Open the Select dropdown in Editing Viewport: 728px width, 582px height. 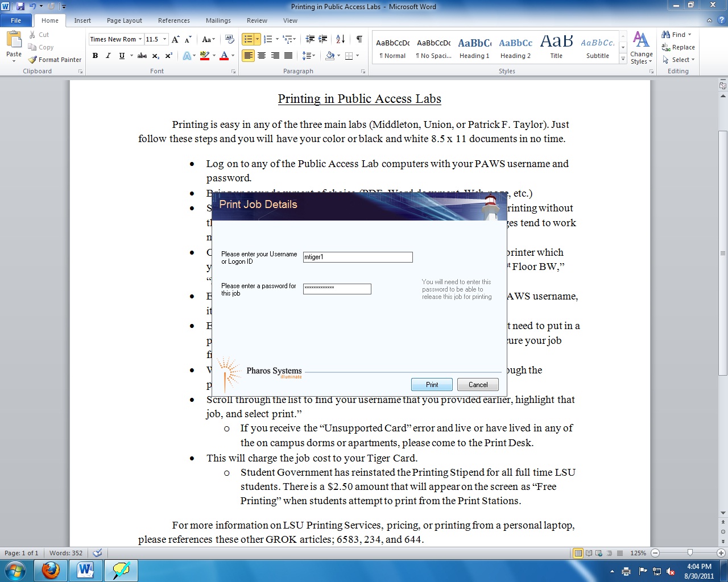click(x=693, y=60)
